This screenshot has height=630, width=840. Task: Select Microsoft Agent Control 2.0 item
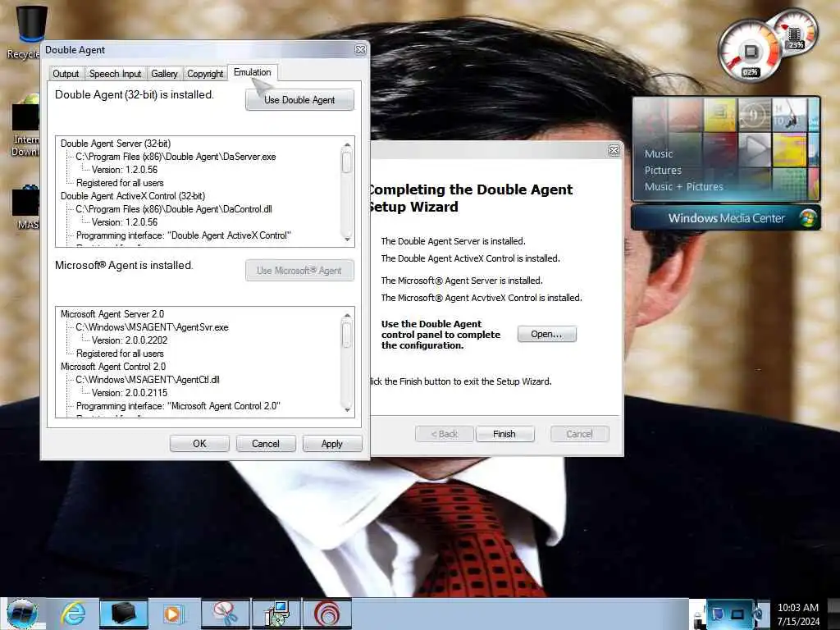pos(113,367)
